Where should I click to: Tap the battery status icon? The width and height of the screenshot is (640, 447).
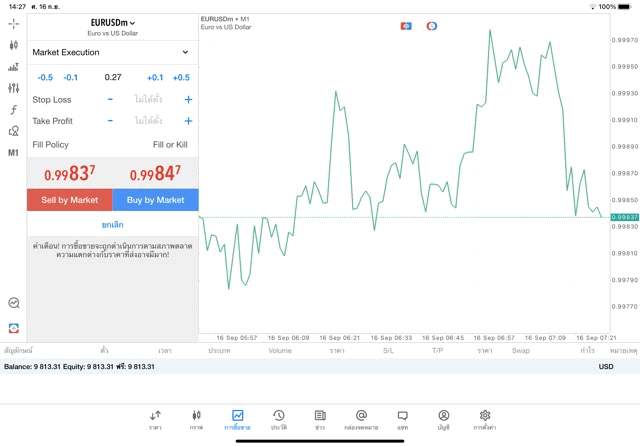[x=624, y=7]
